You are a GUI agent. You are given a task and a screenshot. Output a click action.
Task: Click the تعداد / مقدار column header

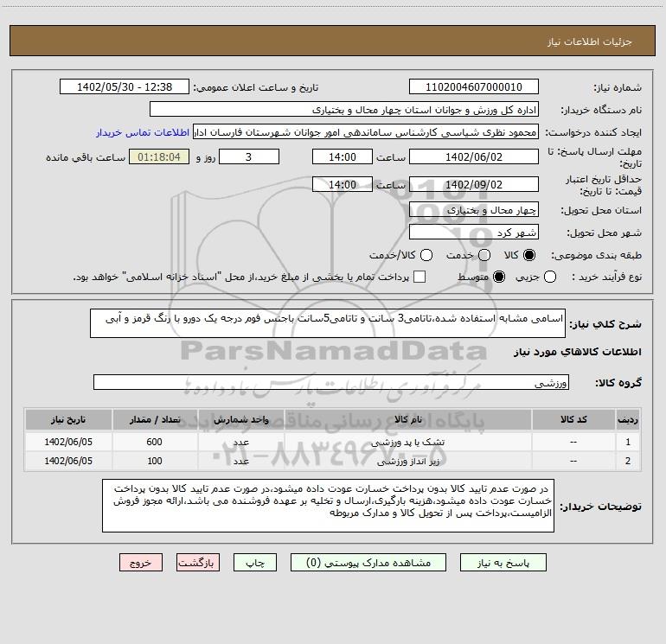tap(155, 419)
